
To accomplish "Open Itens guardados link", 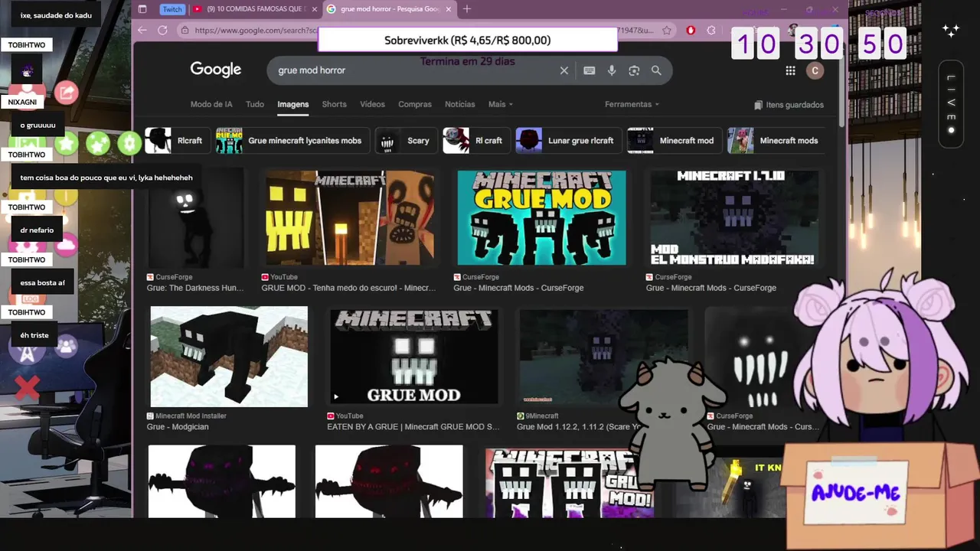I will [789, 105].
